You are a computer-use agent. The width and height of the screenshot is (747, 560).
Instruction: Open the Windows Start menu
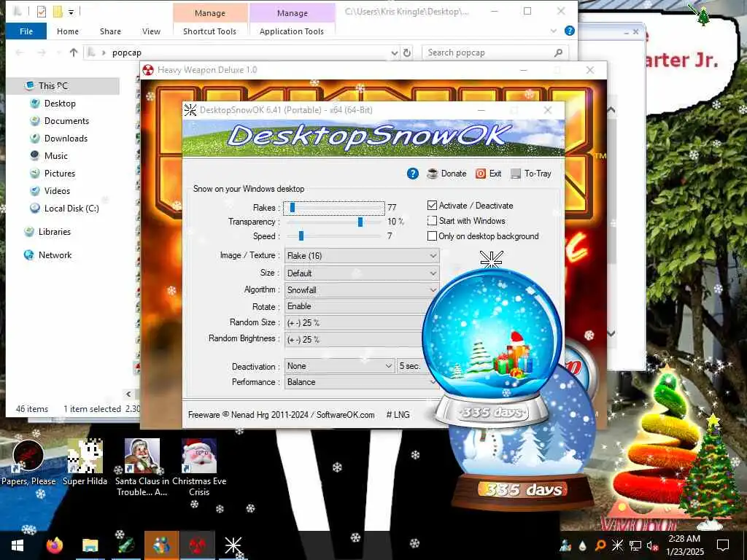(x=18, y=545)
